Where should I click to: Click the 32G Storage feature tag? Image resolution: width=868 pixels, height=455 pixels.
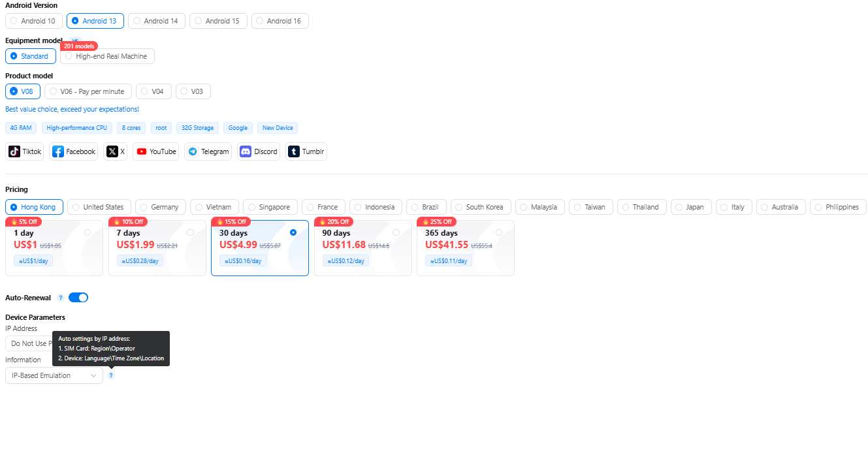[x=197, y=127]
